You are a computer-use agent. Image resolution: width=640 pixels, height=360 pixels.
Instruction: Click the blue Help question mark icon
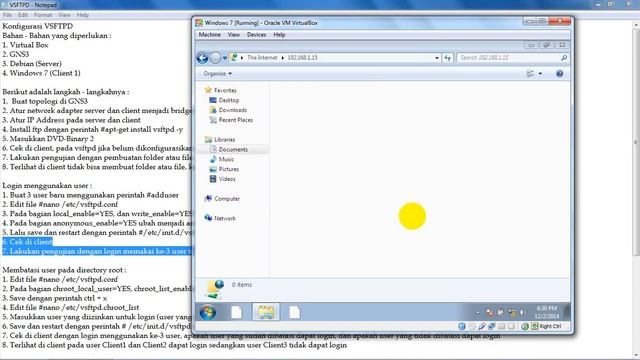pyautogui.click(x=560, y=73)
